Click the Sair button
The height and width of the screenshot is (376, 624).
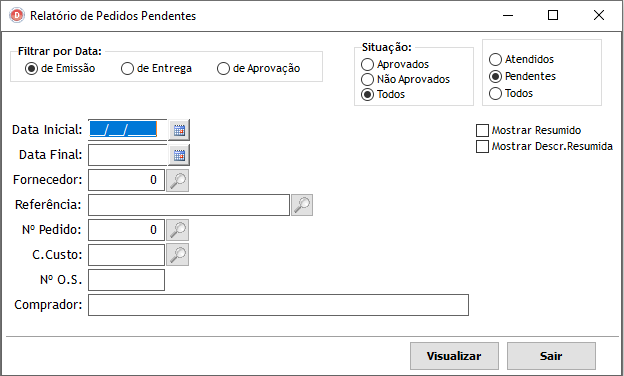coord(551,356)
